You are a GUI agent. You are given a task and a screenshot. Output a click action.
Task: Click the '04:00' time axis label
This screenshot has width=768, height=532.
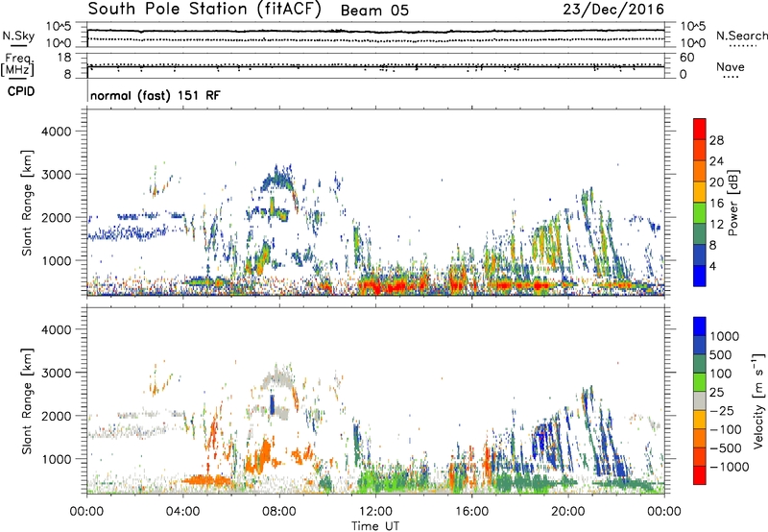tap(183, 512)
